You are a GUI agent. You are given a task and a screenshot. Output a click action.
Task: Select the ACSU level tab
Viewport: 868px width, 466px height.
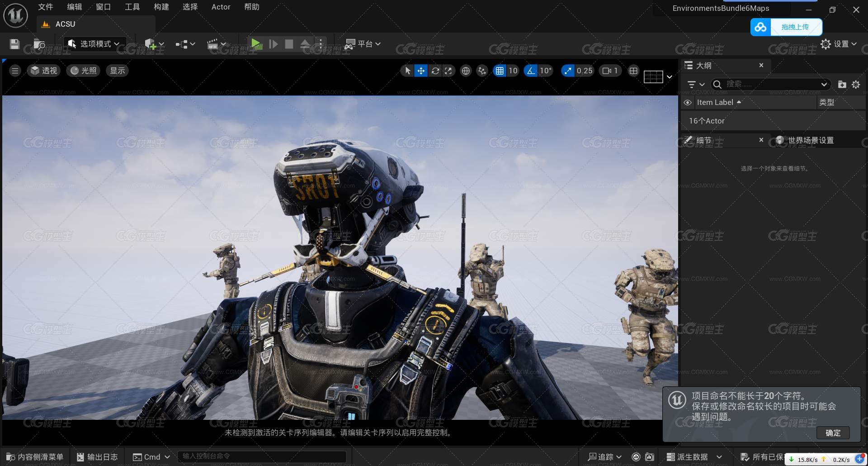click(x=96, y=24)
